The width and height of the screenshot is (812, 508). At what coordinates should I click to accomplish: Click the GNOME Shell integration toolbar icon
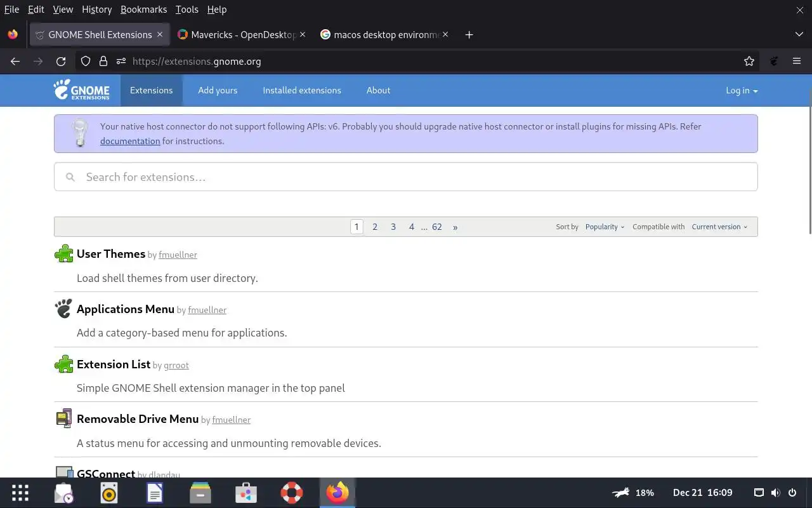pyautogui.click(x=774, y=62)
